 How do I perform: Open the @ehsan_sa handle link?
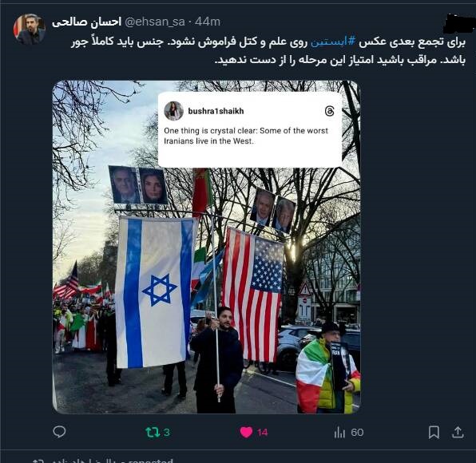pyautogui.click(x=155, y=22)
